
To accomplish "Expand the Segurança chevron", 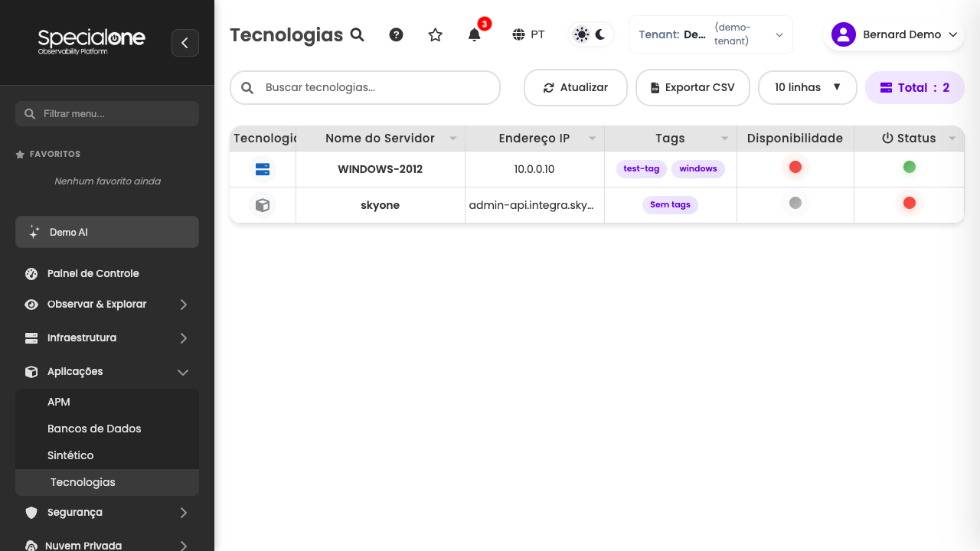I will tap(183, 513).
